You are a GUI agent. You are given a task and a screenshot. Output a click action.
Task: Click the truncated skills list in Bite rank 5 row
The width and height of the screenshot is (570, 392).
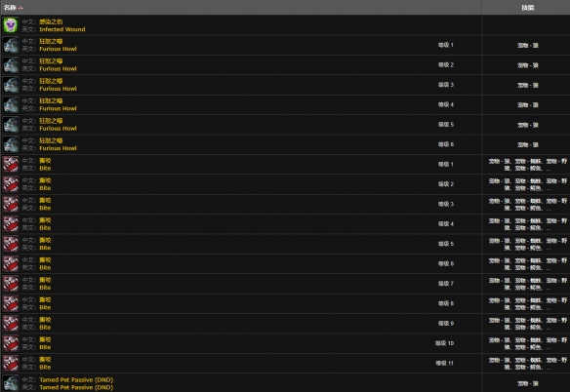pyautogui.click(x=527, y=244)
